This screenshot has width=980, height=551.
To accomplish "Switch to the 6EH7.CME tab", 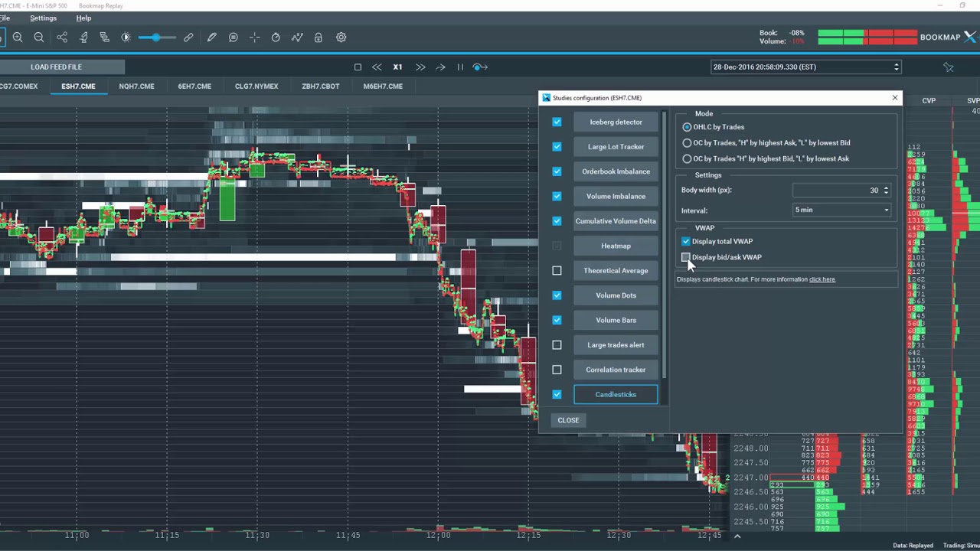I will 194,86.
